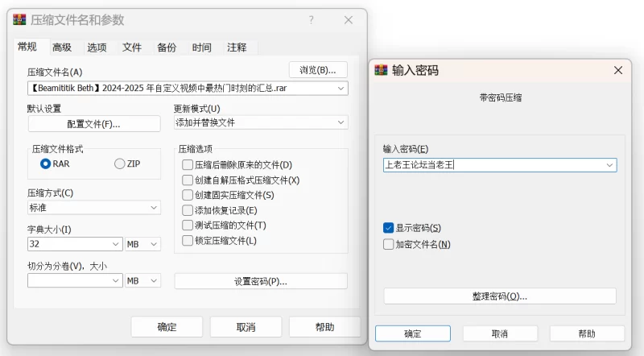Expand the password history dropdown arrow

click(609, 165)
